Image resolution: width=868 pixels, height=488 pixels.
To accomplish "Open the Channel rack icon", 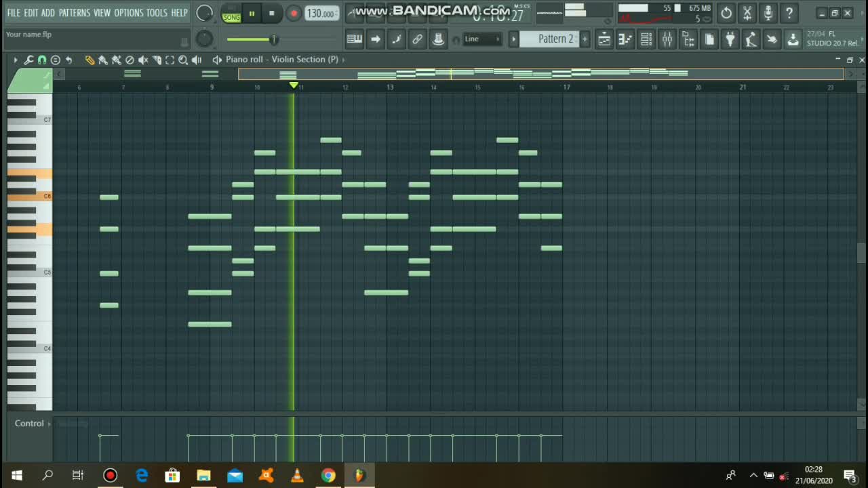I will coord(646,39).
